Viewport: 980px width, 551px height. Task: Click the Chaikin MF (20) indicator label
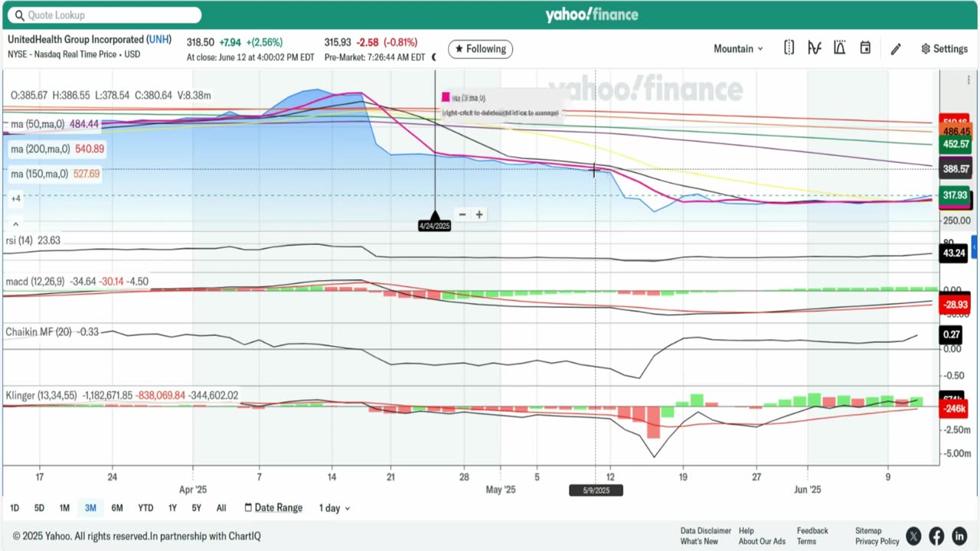click(52, 332)
